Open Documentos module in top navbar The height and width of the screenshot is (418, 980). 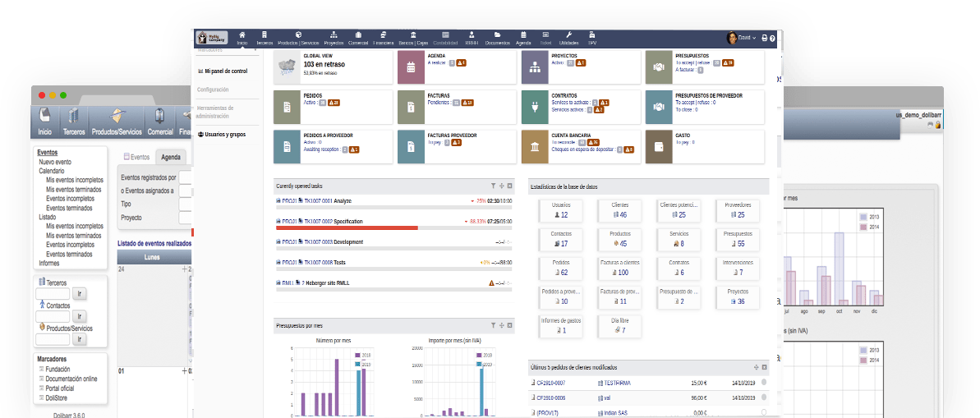point(498,38)
